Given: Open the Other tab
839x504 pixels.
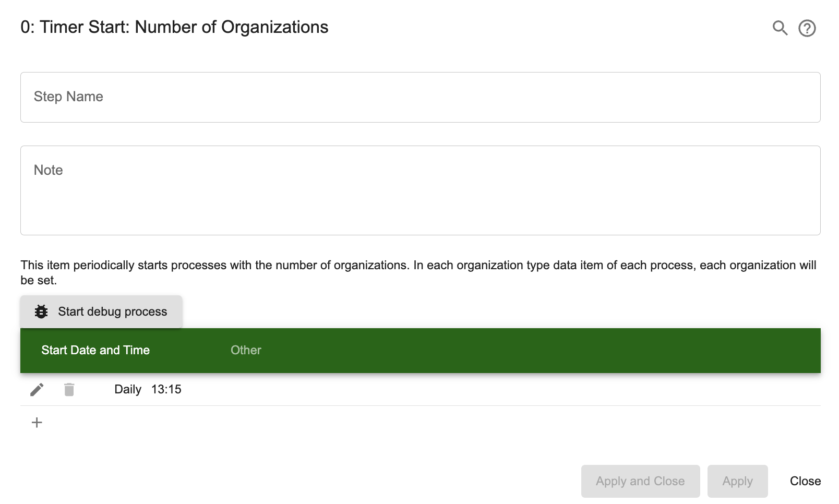Looking at the screenshot, I should click(246, 350).
